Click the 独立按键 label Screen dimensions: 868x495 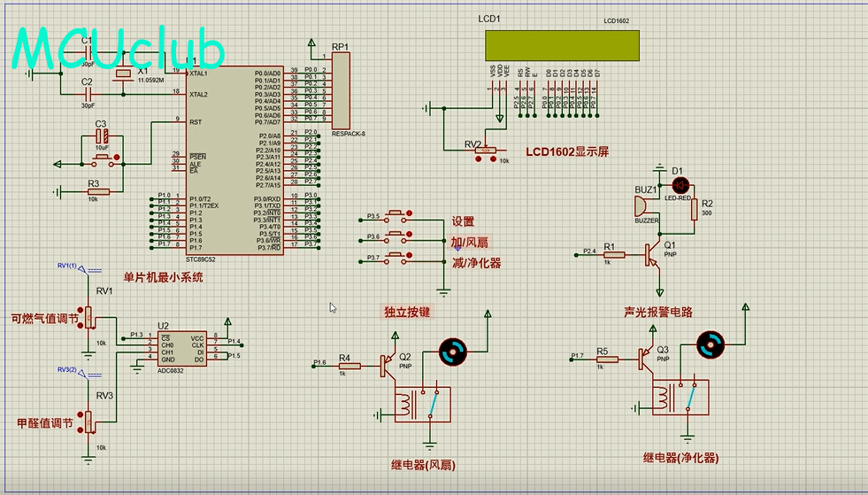pos(407,312)
